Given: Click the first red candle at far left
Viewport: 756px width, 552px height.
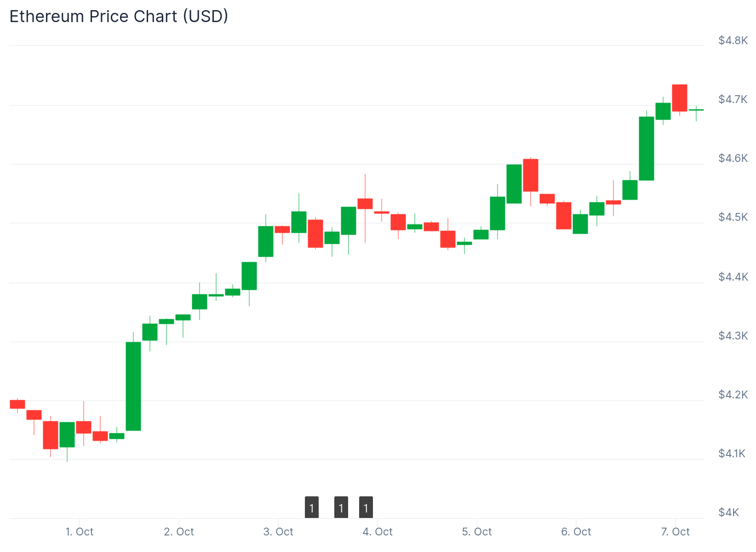Looking at the screenshot, I should 17,404.
